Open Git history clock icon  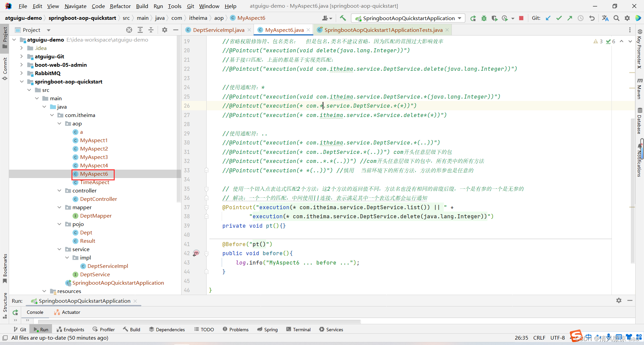click(581, 18)
